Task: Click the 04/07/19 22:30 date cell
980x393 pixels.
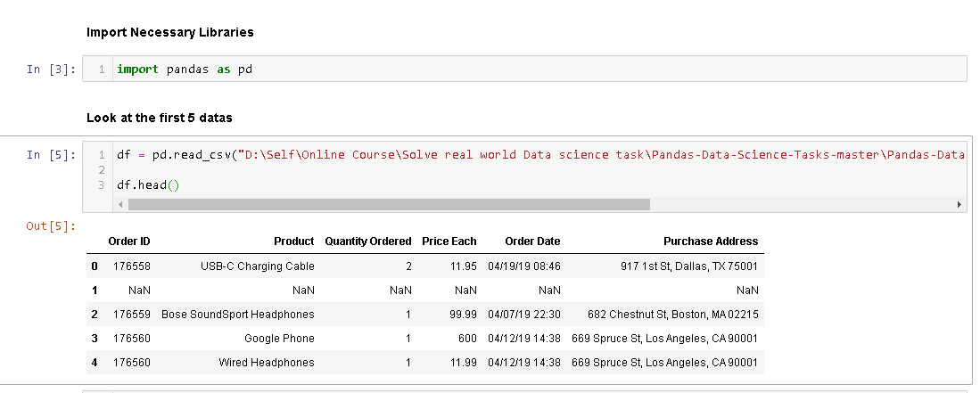Action: pyautogui.click(x=524, y=315)
